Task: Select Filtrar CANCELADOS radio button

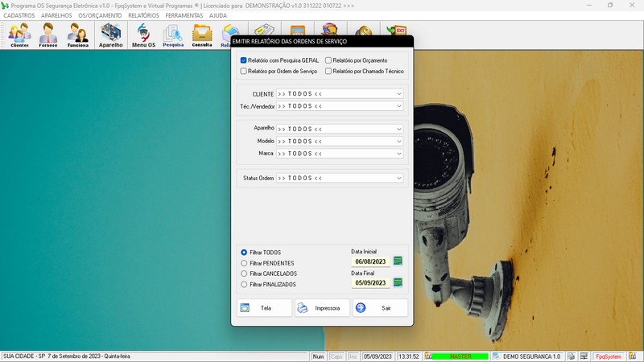Action: [244, 274]
